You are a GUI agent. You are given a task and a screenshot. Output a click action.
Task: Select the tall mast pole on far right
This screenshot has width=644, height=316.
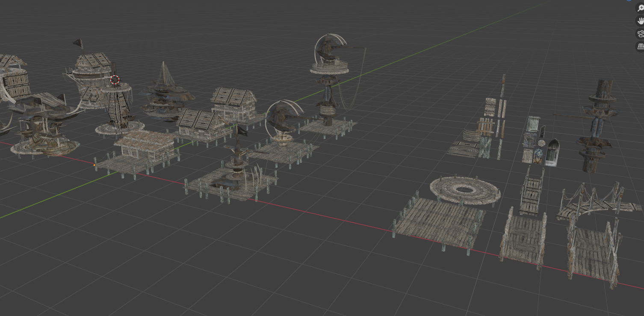pos(596,126)
